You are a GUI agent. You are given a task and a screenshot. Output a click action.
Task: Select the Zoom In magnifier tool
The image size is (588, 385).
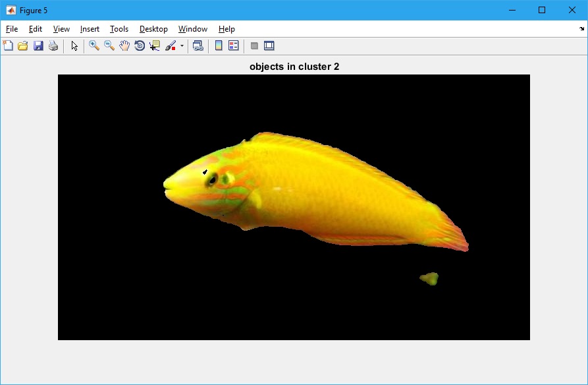tap(94, 45)
